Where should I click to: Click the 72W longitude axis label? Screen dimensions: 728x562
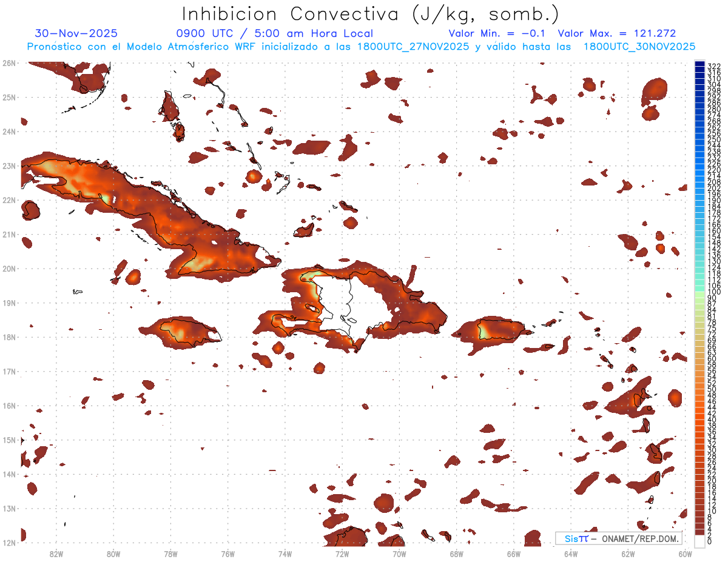tap(342, 553)
